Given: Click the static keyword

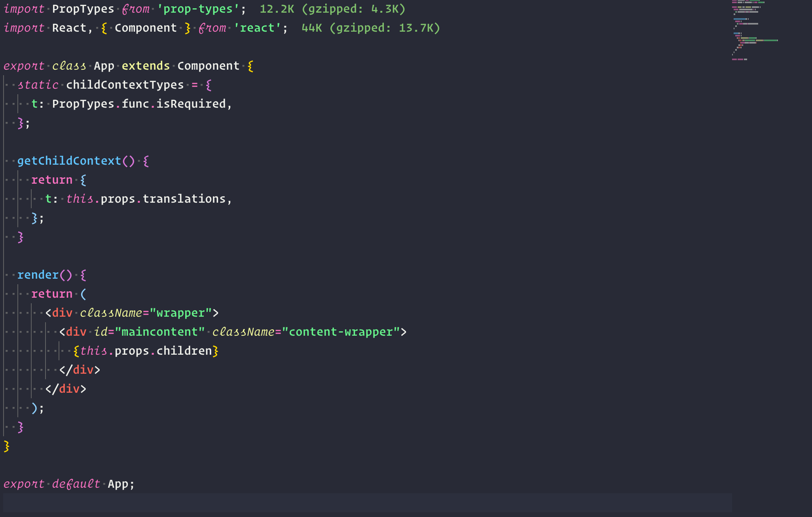Looking at the screenshot, I should click(x=38, y=85).
